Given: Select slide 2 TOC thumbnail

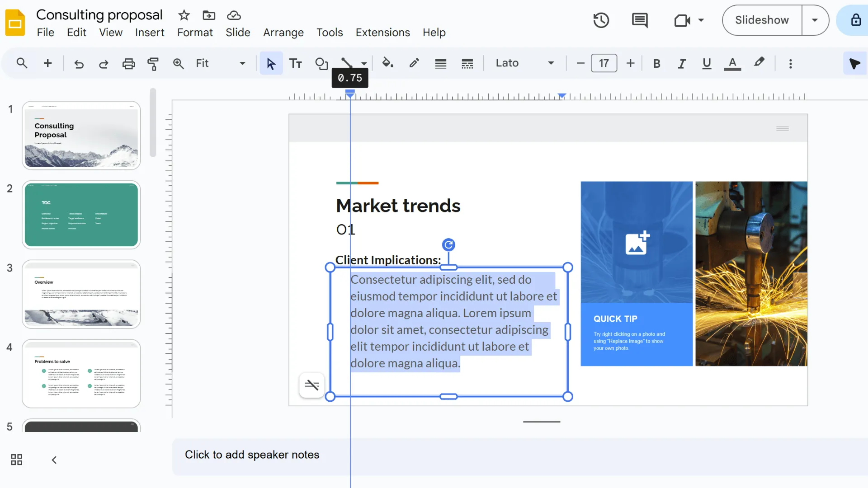Looking at the screenshot, I should click(81, 215).
